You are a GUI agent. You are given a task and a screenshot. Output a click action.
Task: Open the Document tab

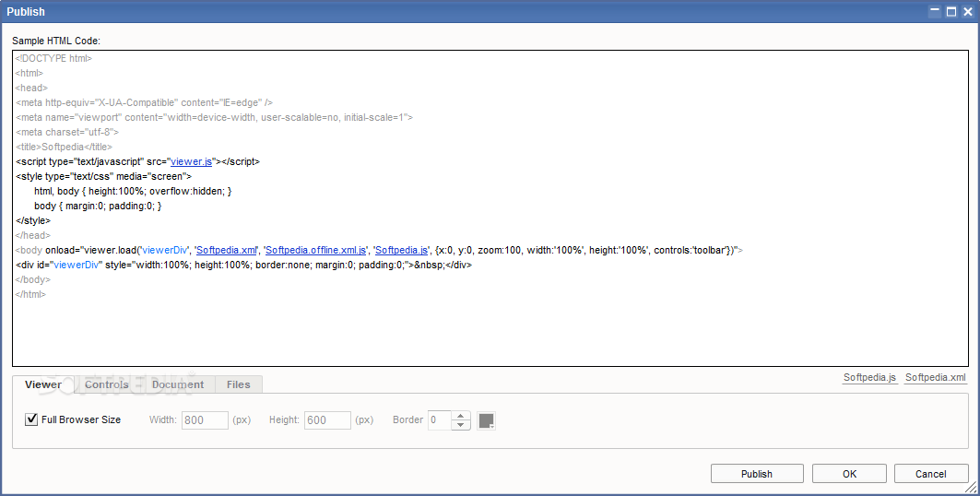tap(178, 384)
